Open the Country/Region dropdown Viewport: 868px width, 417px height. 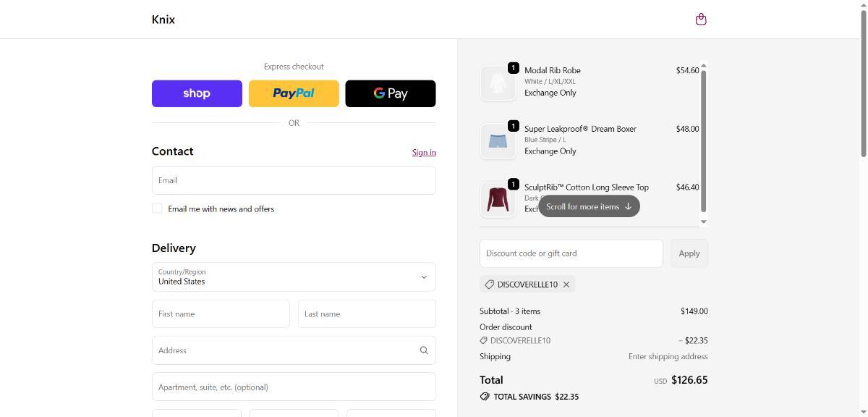[x=294, y=277]
